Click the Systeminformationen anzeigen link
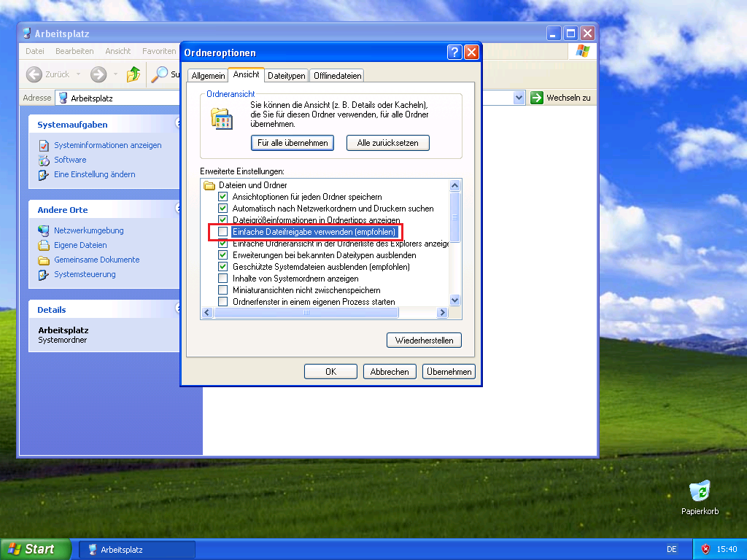The width and height of the screenshot is (747, 560). (108, 145)
